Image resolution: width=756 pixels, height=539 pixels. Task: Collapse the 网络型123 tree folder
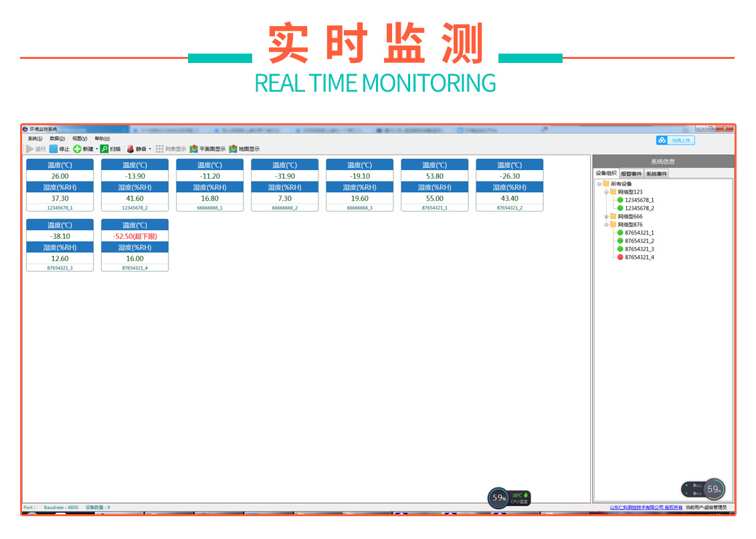[x=606, y=192]
